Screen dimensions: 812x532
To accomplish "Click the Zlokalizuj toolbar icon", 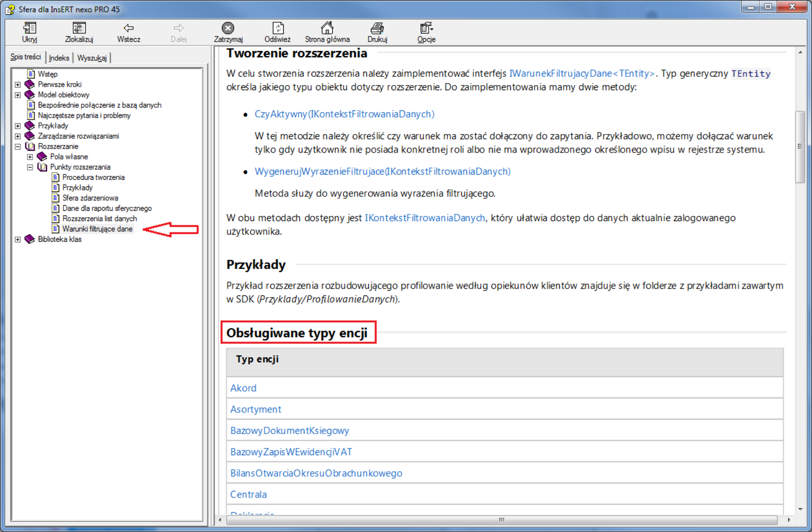I will tap(79, 28).
